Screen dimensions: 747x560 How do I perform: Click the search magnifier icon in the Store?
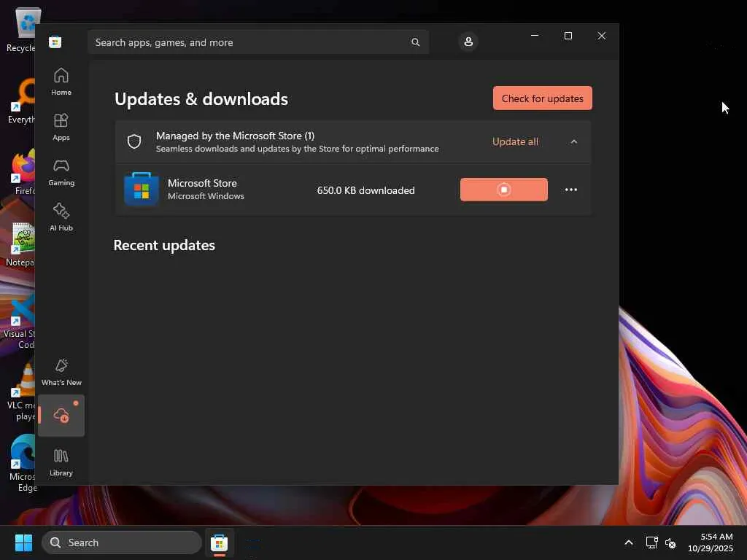(415, 42)
